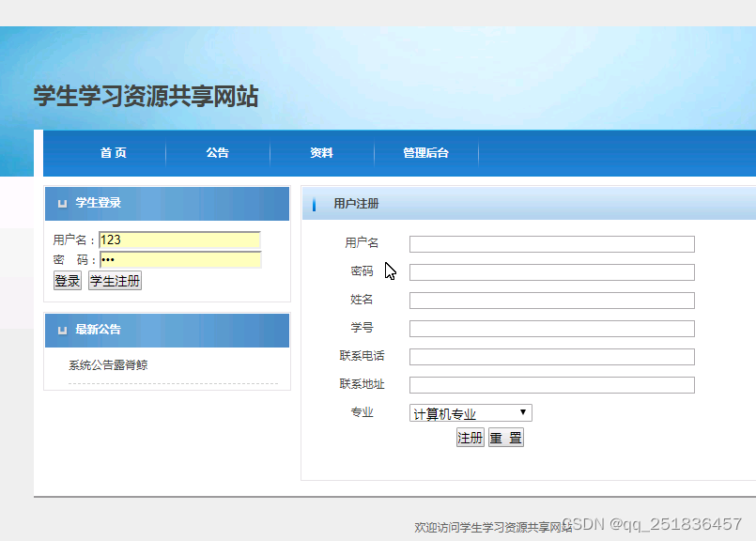Open the 资料 navigation item

click(x=321, y=153)
